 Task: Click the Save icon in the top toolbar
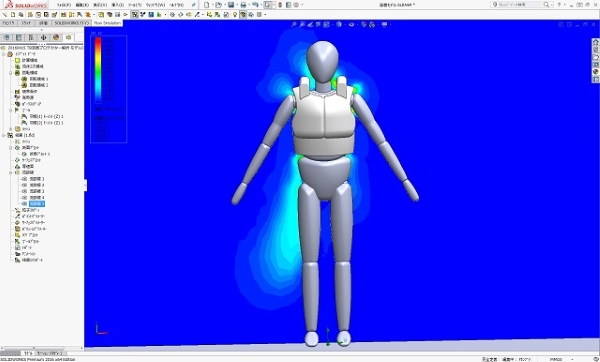pos(231,5)
